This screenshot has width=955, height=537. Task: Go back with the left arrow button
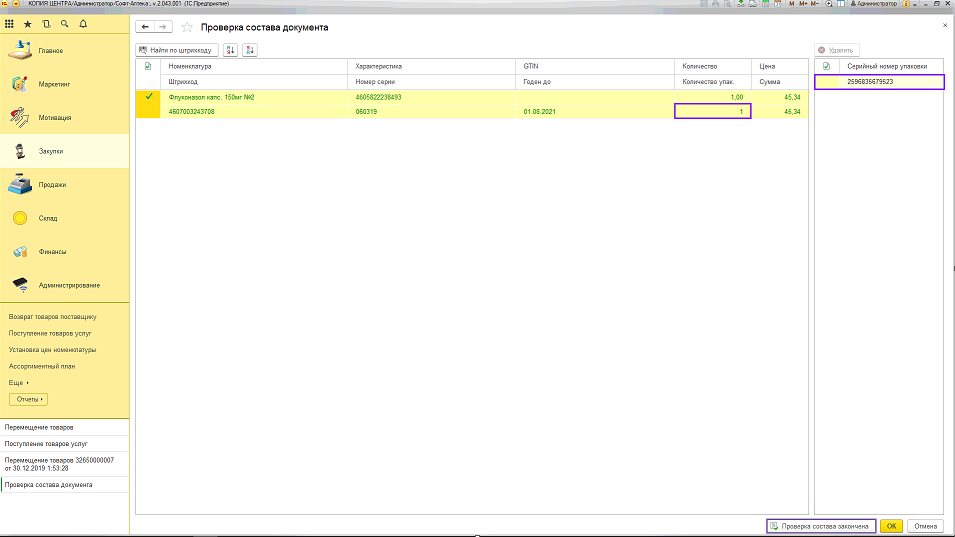(145, 27)
